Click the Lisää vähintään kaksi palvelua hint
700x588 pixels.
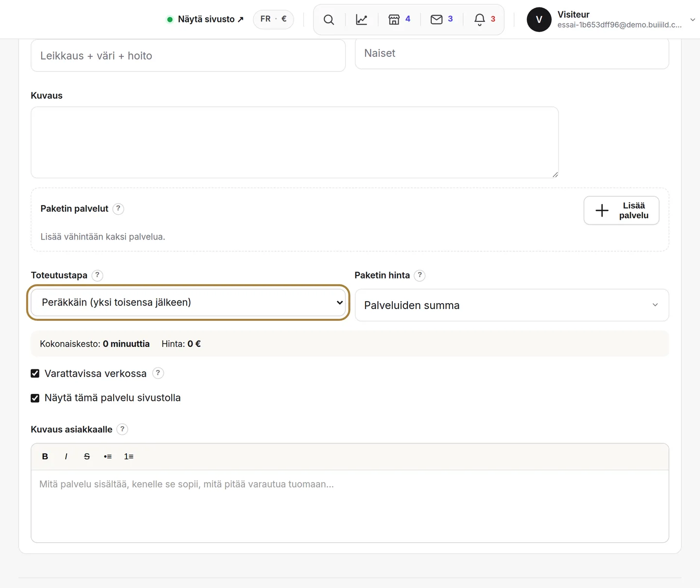(103, 237)
